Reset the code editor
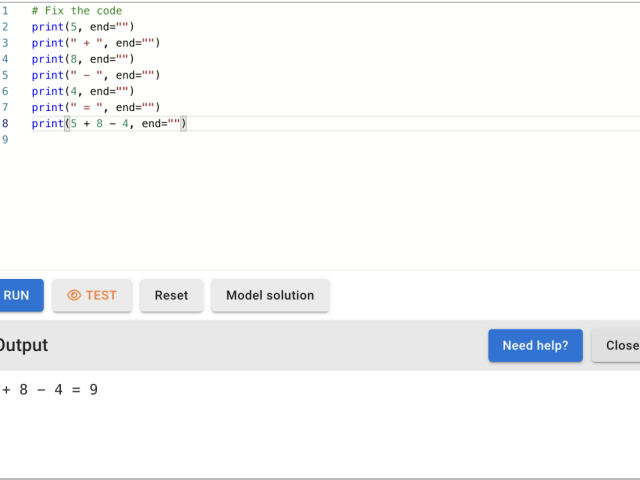Viewport: 640px width, 480px height. [x=171, y=295]
